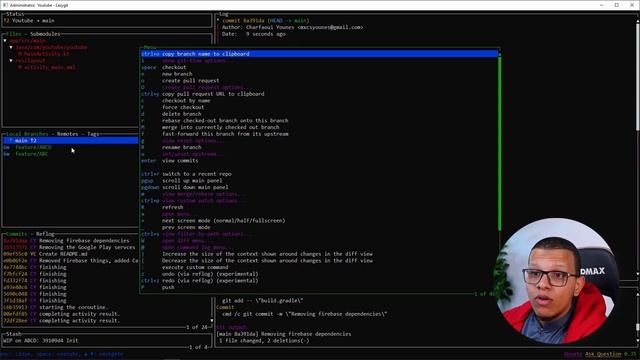Pick 'switch to a recent repo'

[197, 174]
